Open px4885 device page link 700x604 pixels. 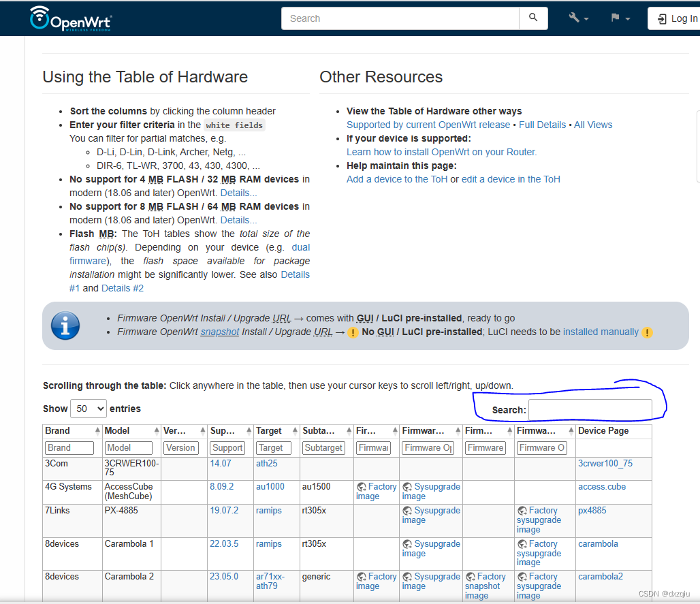592,510
